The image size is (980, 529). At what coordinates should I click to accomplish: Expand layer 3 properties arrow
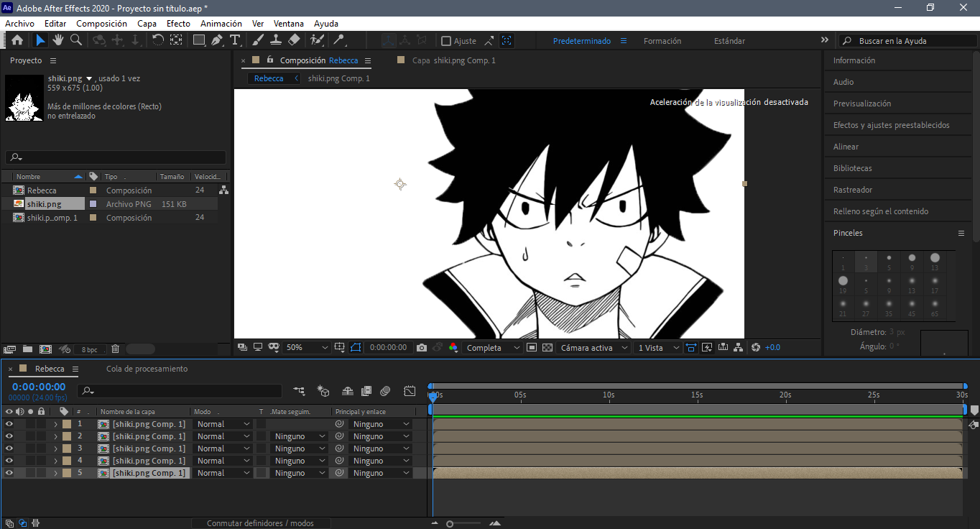[x=55, y=448]
